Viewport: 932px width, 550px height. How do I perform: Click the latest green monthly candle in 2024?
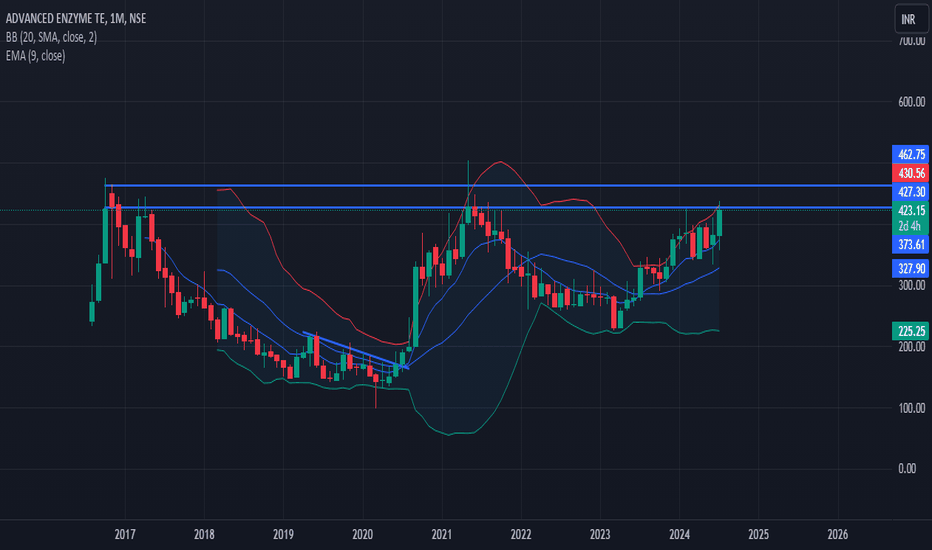719,223
